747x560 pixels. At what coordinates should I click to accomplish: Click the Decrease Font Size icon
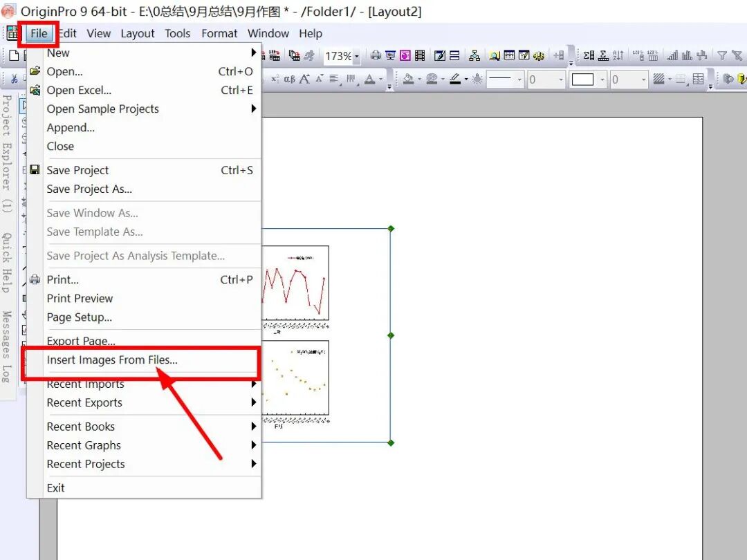319,79
